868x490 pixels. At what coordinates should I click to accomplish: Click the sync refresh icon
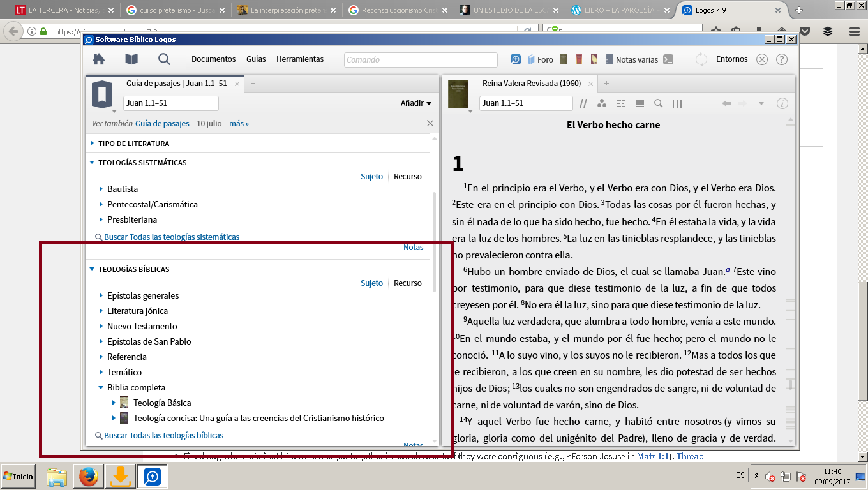(x=701, y=59)
